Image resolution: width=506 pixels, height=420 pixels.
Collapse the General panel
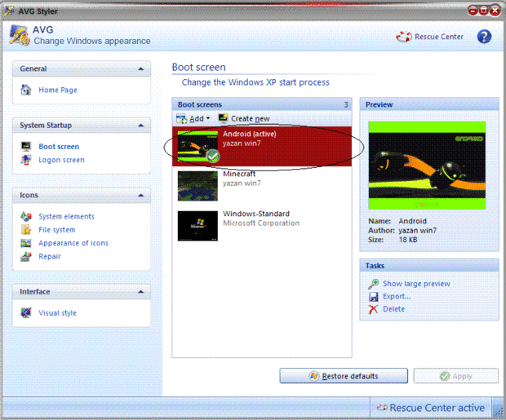coord(140,69)
